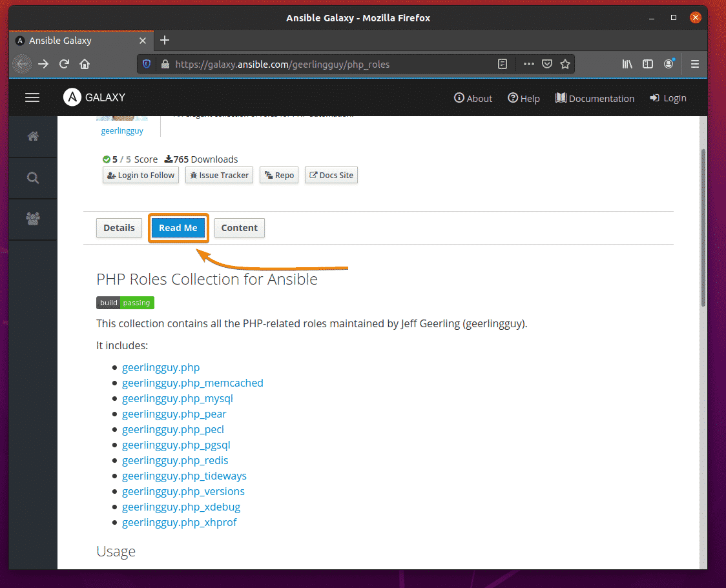The height and width of the screenshot is (588, 726).
Task: Reload the page with the refresh icon
Action: (64, 64)
